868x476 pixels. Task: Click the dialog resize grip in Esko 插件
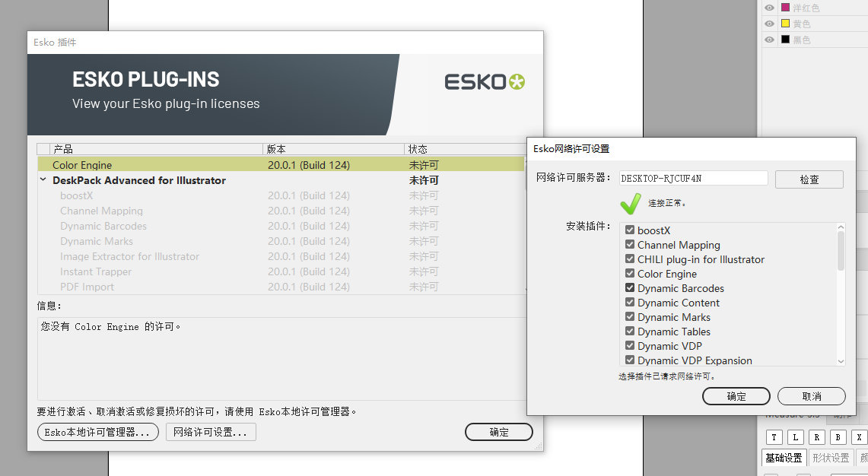[539, 446]
